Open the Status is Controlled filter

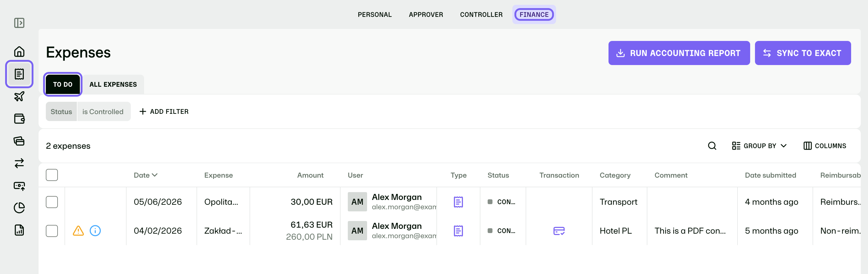(88, 111)
